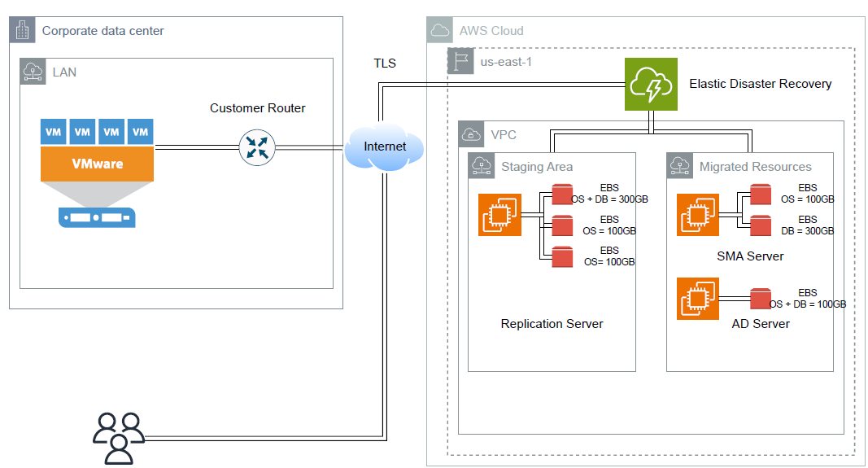Image resolution: width=868 pixels, height=468 pixels.
Task: Select the VPC title text
Action: [x=504, y=134]
